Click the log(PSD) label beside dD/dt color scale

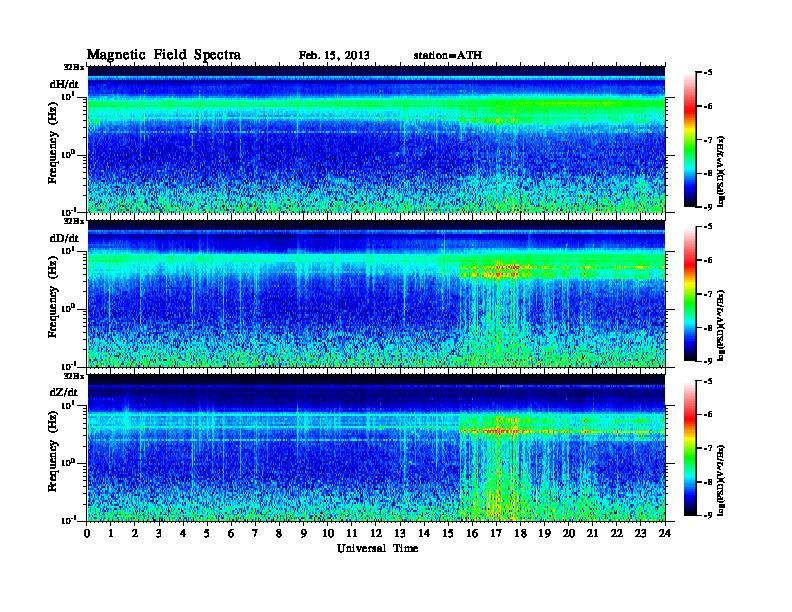click(721, 325)
